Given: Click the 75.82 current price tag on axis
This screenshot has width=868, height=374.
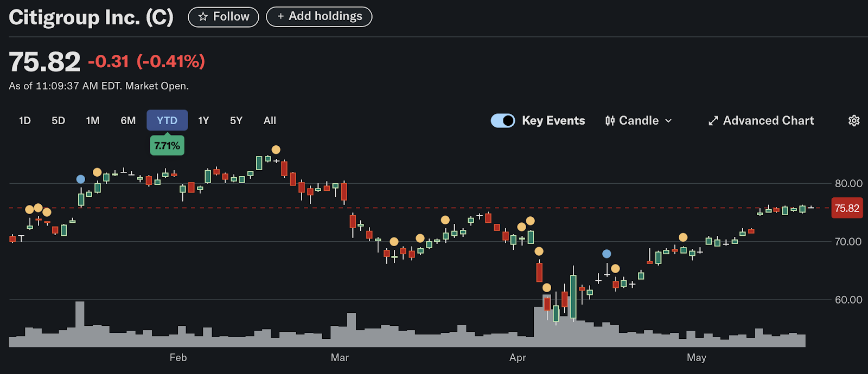Looking at the screenshot, I should click(847, 208).
